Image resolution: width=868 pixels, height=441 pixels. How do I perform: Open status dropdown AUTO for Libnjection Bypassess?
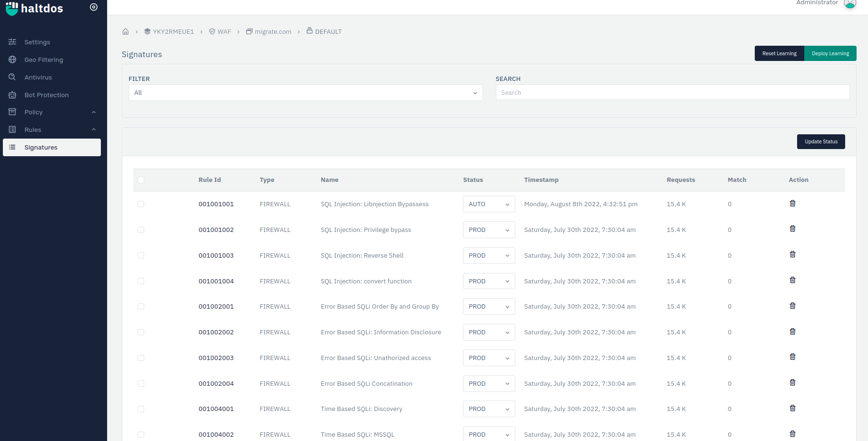489,204
